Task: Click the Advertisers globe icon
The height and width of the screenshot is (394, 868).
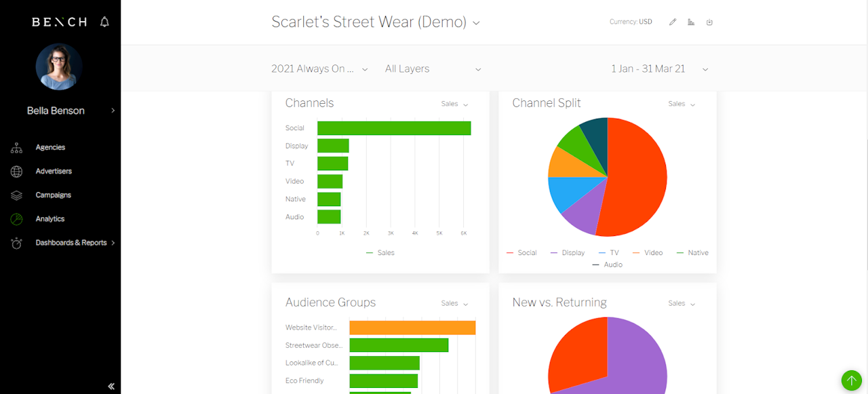Action: coord(17,172)
